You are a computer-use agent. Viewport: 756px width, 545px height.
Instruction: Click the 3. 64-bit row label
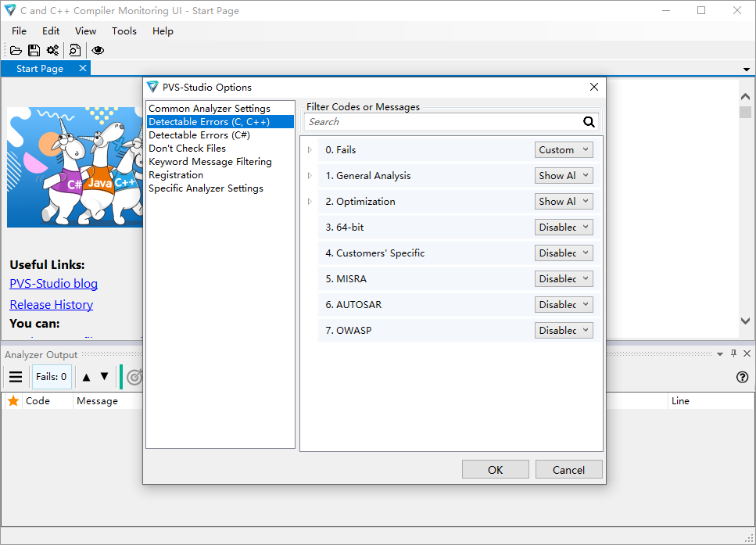point(344,228)
